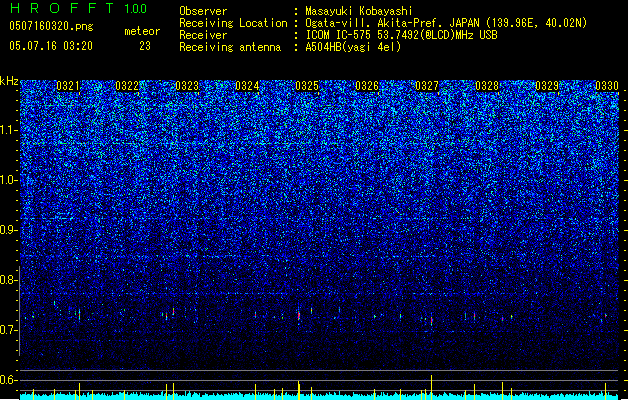Click the 0323 time marker

[x=187, y=86]
